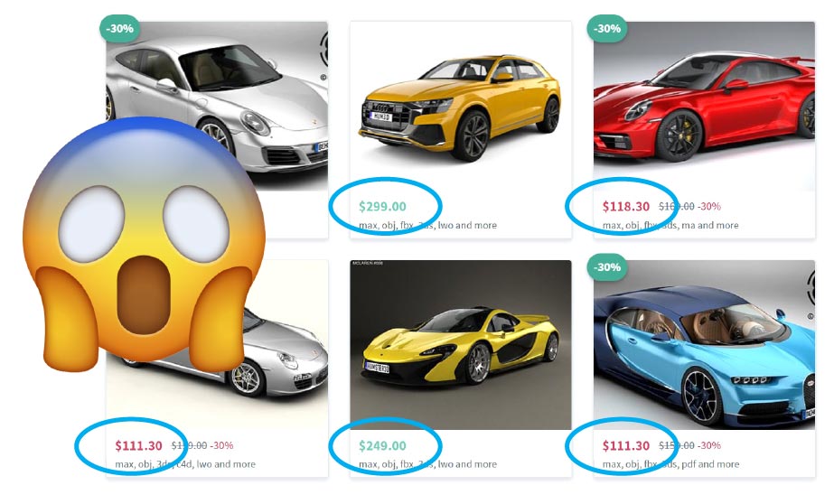Open the yellow Audi SUV model image

(461, 106)
